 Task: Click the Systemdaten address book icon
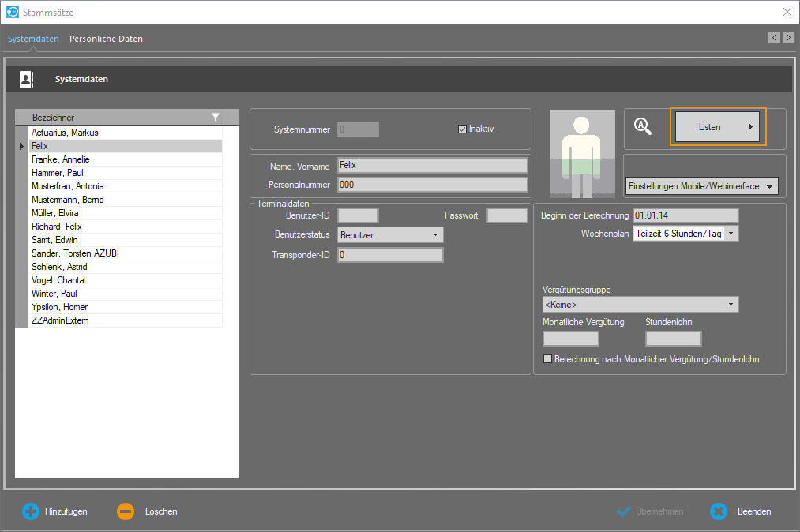[x=26, y=79]
